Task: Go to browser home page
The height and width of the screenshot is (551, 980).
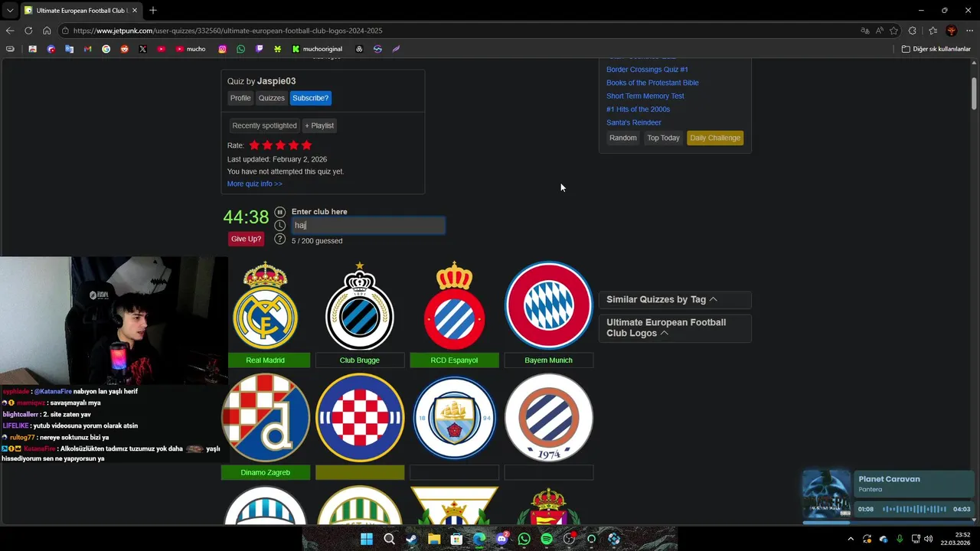Action: coord(47,31)
